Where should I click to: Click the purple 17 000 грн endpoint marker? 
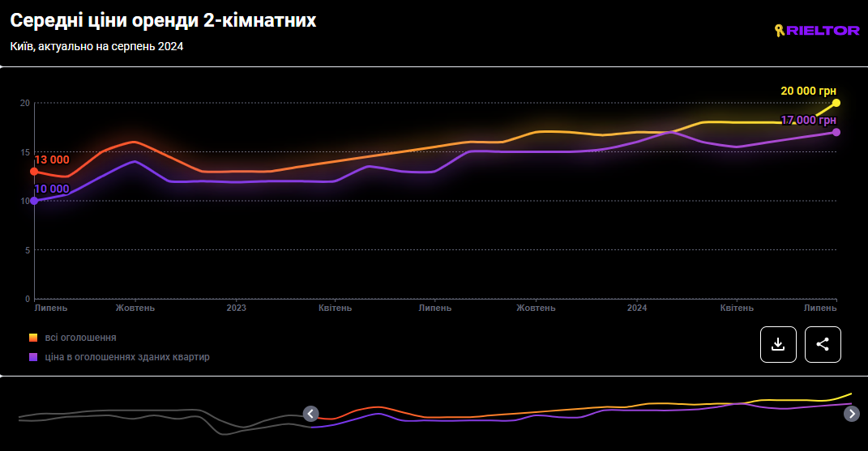tap(836, 132)
